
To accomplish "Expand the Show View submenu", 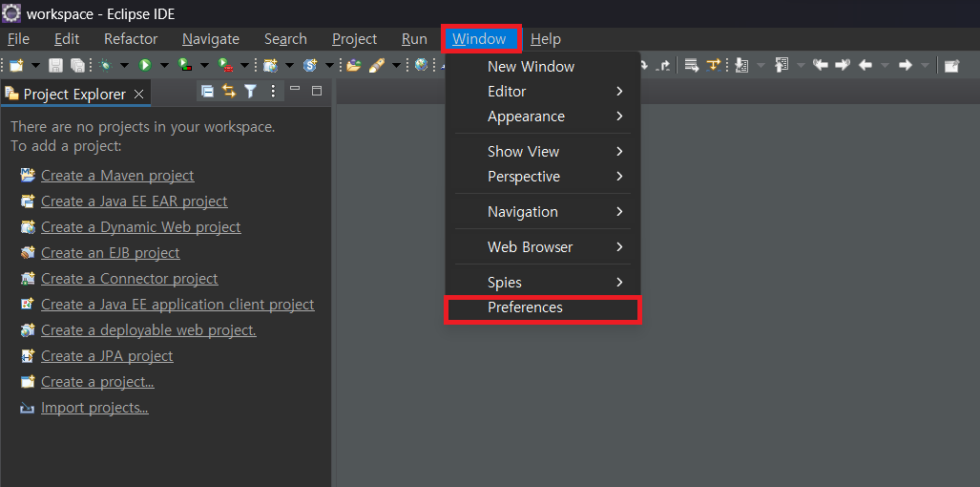I will tap(543, 151).
